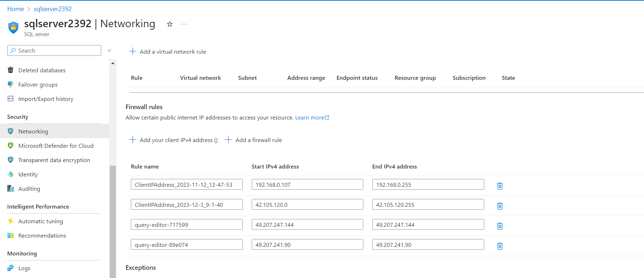
Task: Edit rule name ClientIPAddress_2023-11-12_12-47-53
Action: (x=187, y=185)
